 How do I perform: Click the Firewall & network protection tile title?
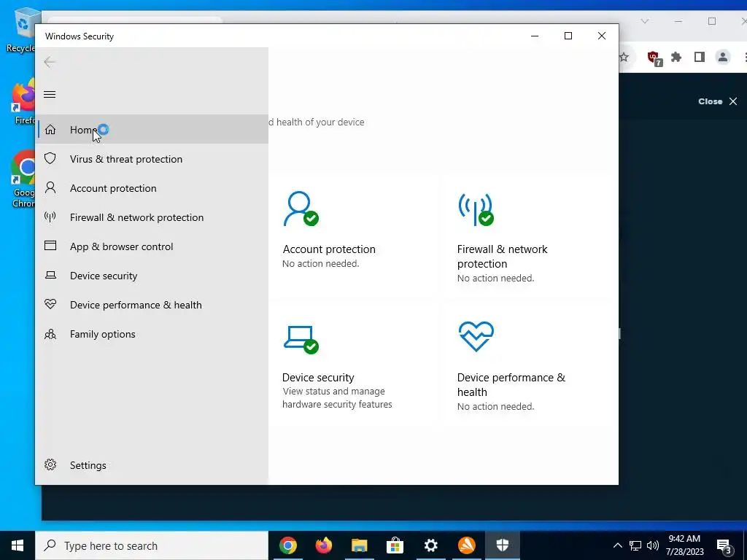click(x=502, y=256)
